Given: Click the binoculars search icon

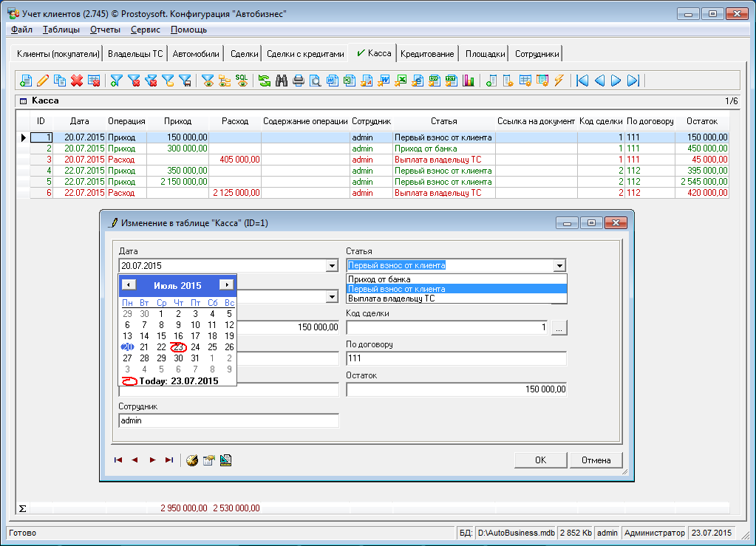Looking at the screenshot, I should tap(282, 81).
